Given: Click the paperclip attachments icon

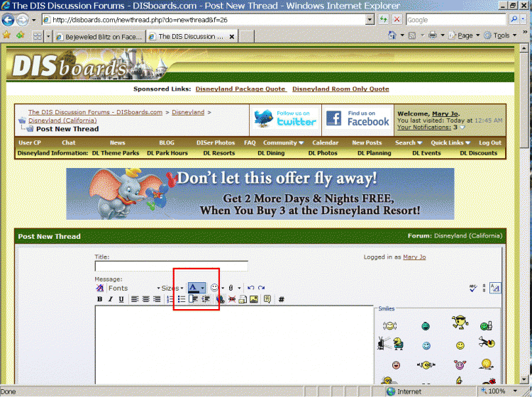Looking at the screenshot, I should 231,288.
